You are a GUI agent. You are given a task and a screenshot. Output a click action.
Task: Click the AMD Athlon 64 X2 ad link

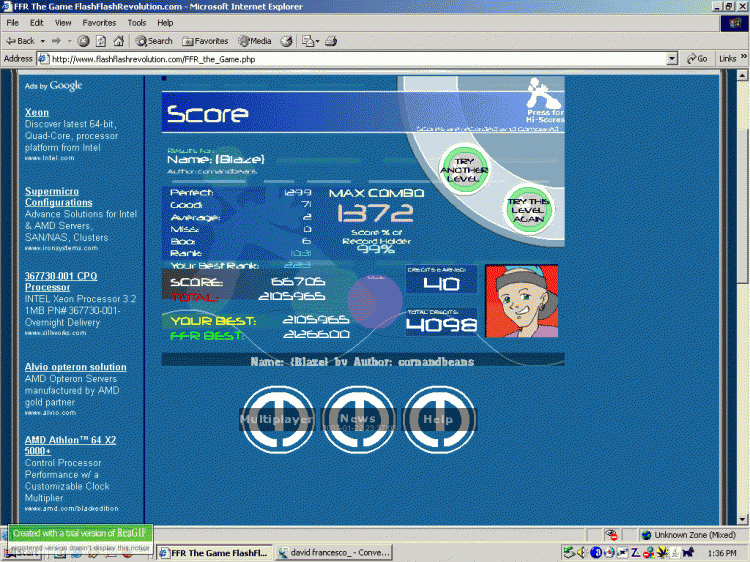pyautogui.click(x=71, y=446)
